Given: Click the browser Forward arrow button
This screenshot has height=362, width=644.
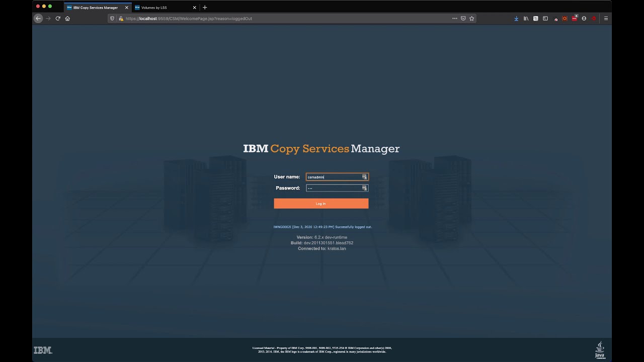Looking at the screenshot, I should click(48, 18).
